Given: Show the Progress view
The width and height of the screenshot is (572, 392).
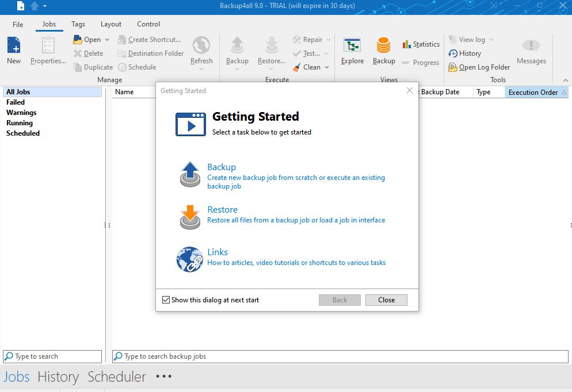Looking at the screenshot, I should click(x=421, y=63).
